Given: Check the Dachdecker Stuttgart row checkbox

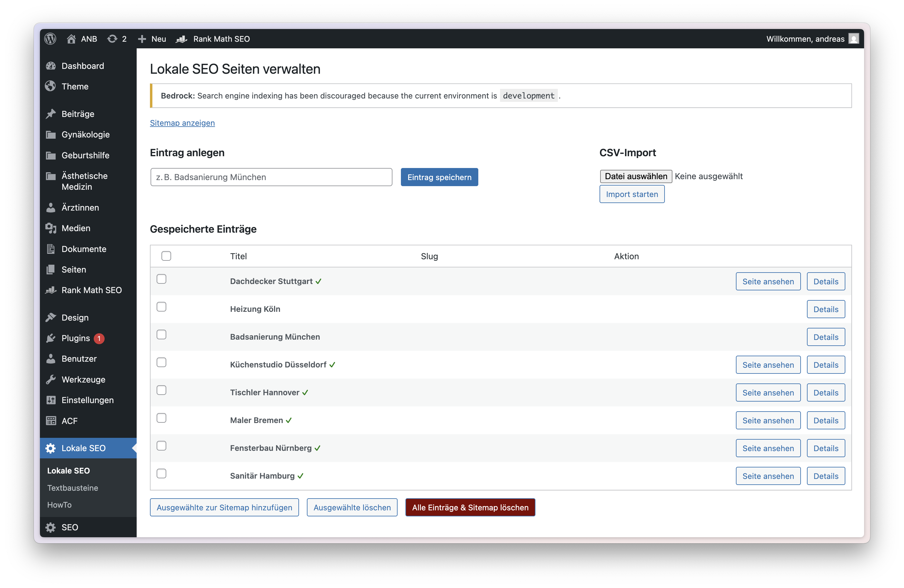Looking at the screenshot, I should point(161,279).
